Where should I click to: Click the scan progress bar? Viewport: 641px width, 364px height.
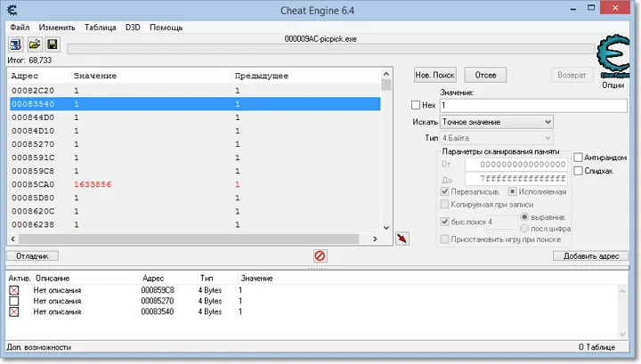(x=330, y=49)
